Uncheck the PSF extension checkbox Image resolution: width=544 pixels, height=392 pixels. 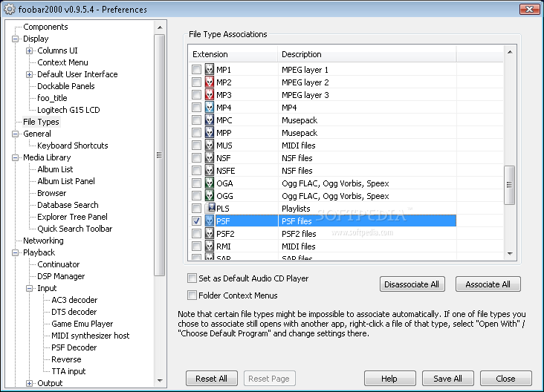click(x=196, y=220)
